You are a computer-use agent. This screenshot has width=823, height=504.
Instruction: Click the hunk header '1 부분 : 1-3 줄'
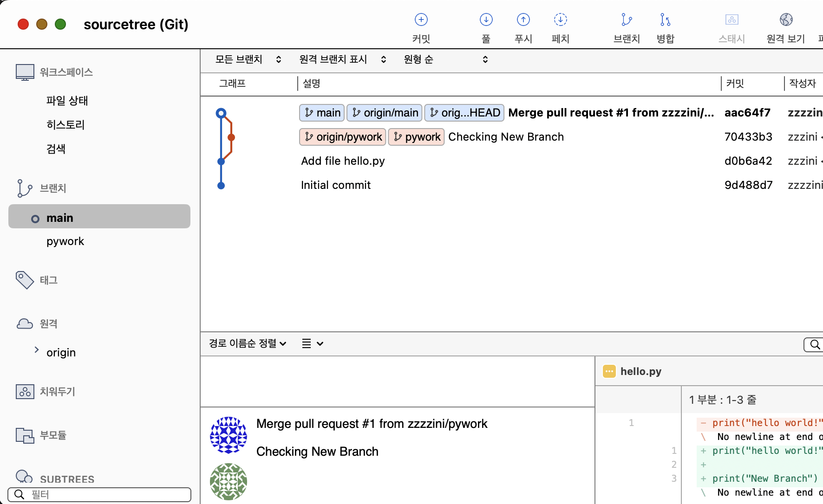coord(723,400)
